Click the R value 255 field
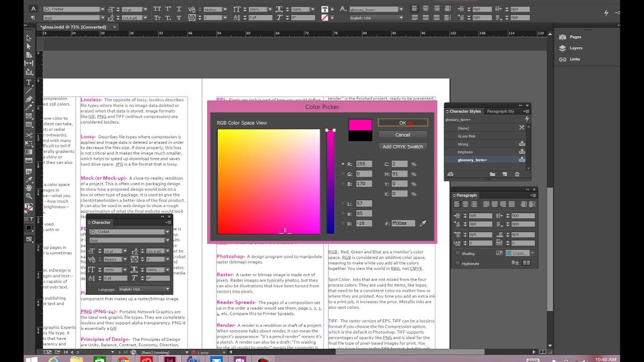 364,164
